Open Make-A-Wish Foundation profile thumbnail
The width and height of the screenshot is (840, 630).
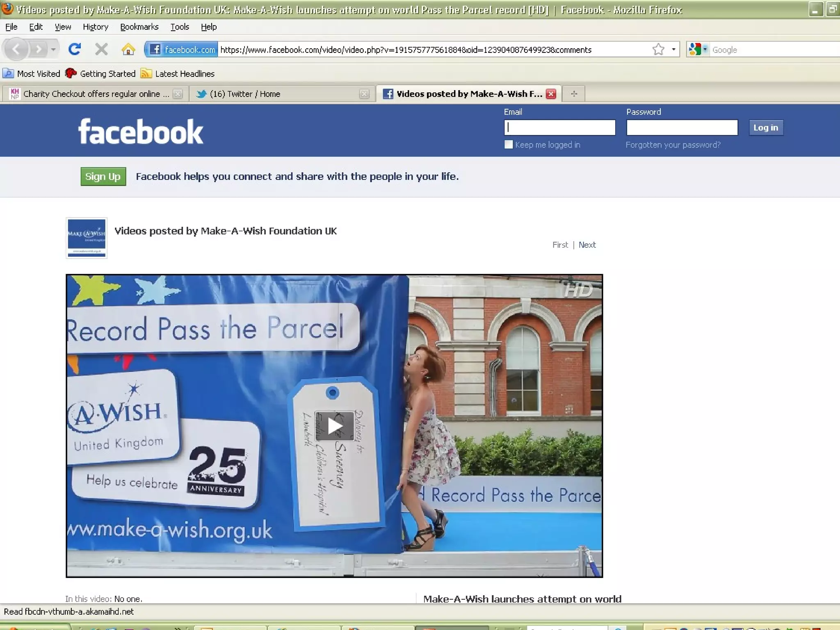click(x=87, y=238)
